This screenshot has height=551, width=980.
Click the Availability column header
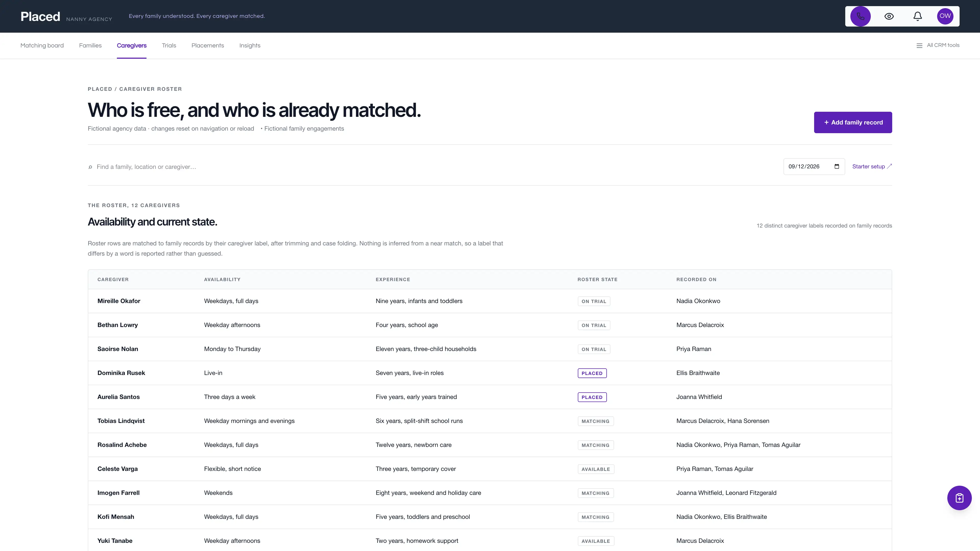(222, 280)
